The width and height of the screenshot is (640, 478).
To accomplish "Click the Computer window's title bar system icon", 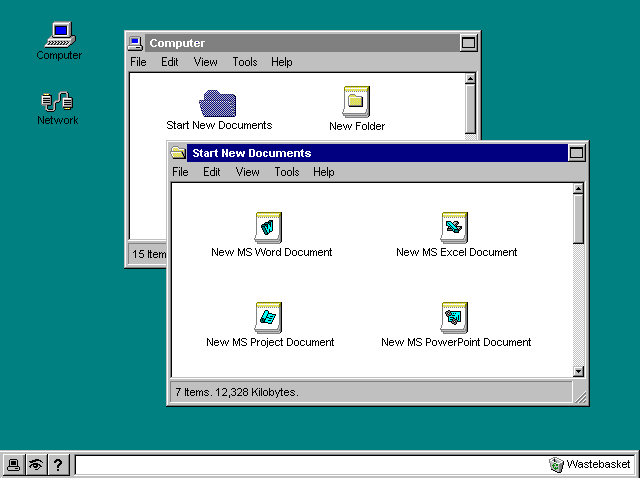I will coord(135,43).
